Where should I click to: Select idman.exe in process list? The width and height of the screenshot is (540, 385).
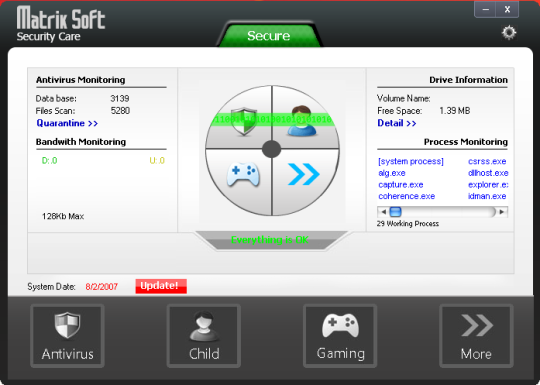[x=487, y=196]
